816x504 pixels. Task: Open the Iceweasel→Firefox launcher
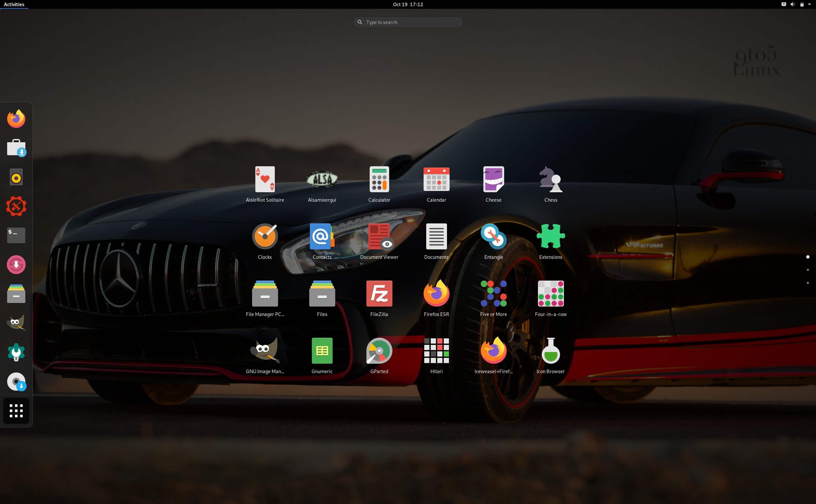(x=494, y=356)
